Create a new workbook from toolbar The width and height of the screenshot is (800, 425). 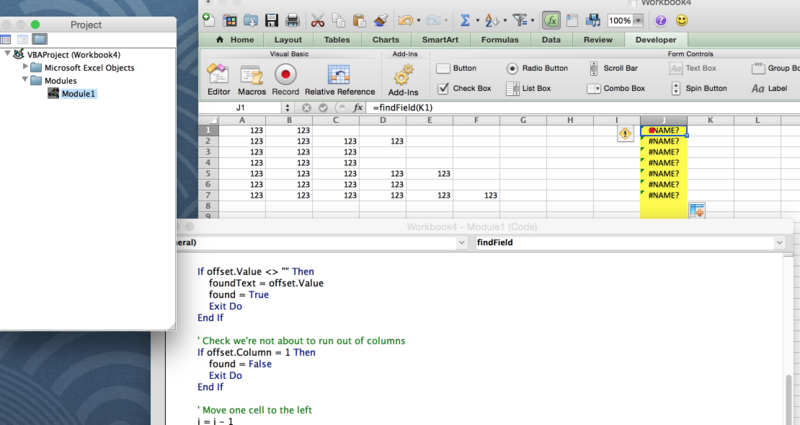[208, 20]
